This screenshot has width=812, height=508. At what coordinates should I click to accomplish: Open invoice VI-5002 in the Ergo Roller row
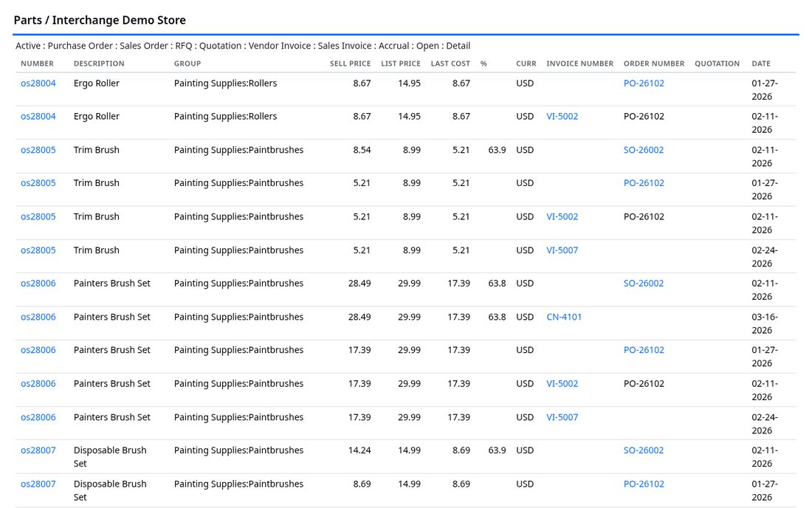click(562, 117)
